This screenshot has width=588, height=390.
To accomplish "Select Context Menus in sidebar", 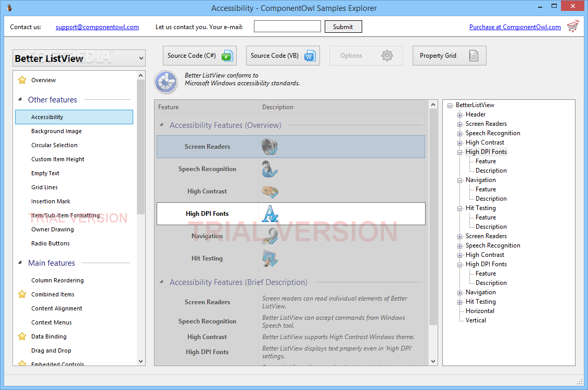I will tap(52, 322).
